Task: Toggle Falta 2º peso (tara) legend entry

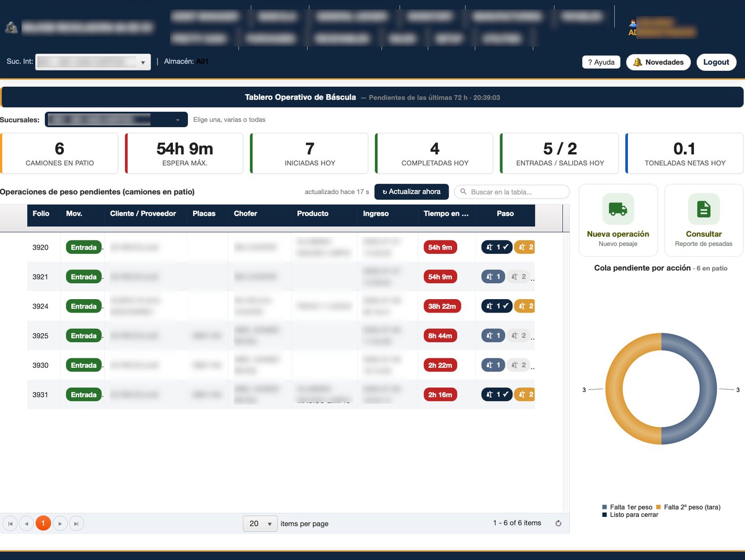Action: click(688, 507)
